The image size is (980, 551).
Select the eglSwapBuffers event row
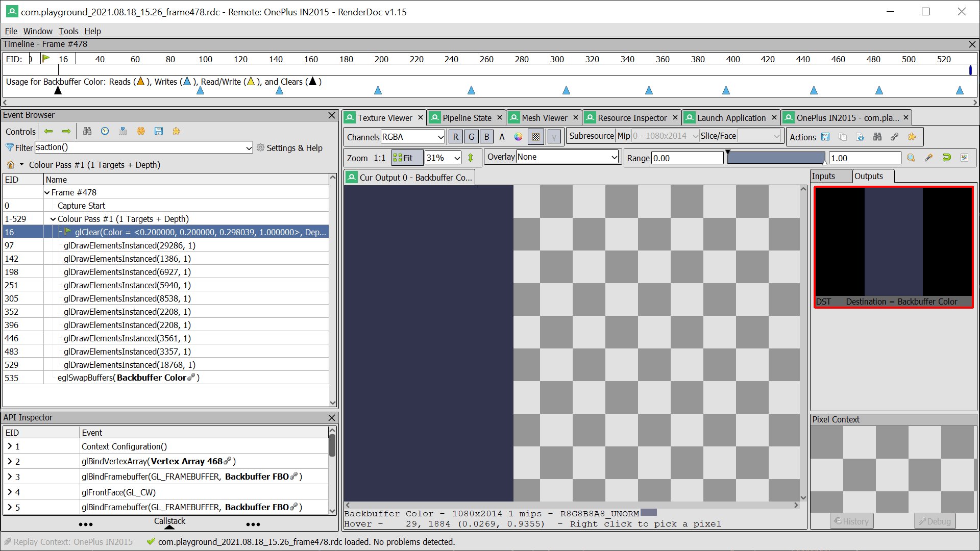128,378
